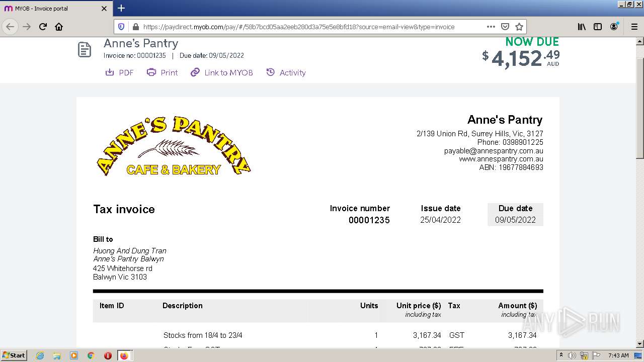This screenshot has height=362, width=644.
Task: Open Action Center flag icon
Action: [x=596, y=355]
